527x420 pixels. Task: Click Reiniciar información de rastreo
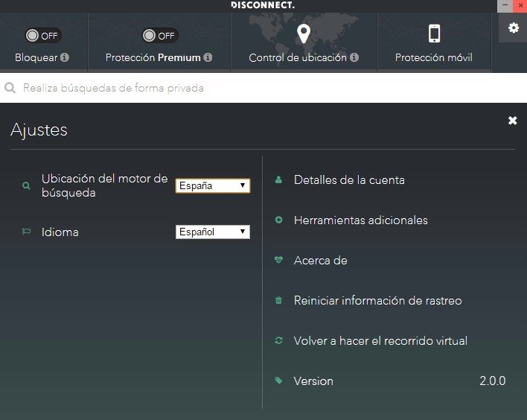click(x=378, y=301)
